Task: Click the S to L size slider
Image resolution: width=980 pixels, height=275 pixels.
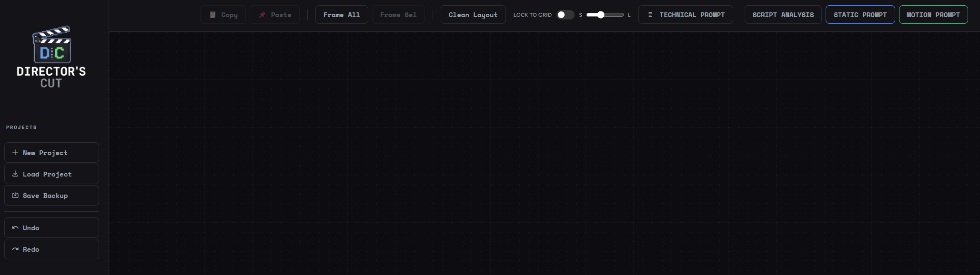Action: point(605,15)
